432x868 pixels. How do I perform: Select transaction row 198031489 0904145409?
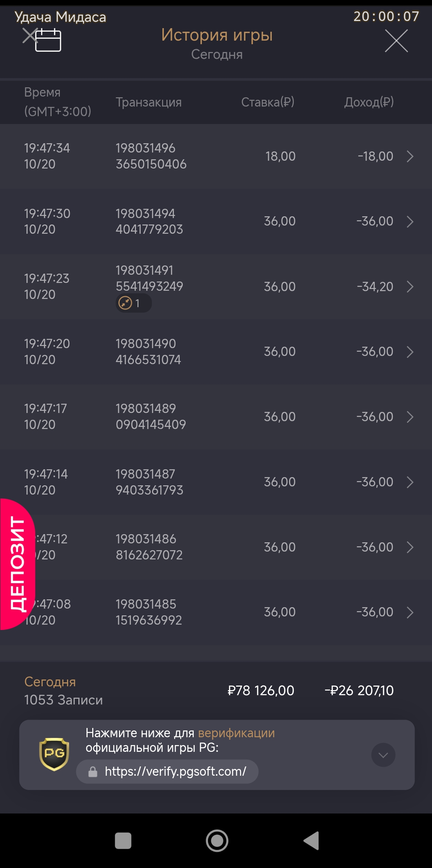tap(151, 417)
